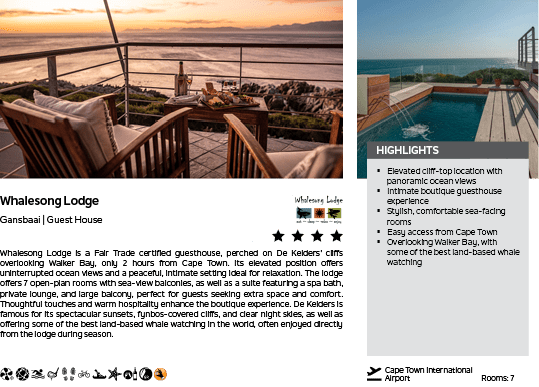Click the starfish icon

tap(115, 374)
